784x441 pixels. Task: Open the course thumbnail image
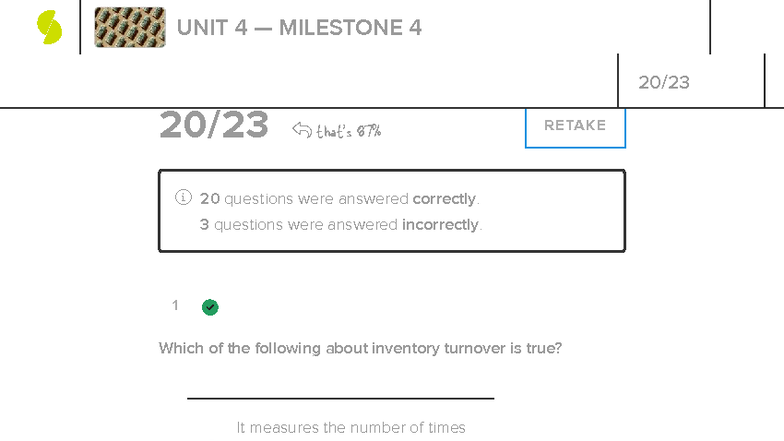(130, 27)
